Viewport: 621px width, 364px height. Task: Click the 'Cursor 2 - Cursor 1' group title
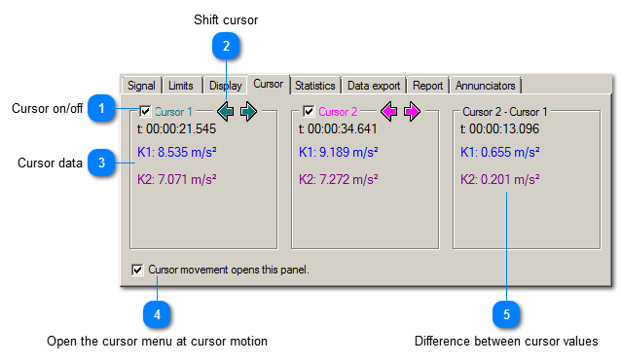click(505, 112)
